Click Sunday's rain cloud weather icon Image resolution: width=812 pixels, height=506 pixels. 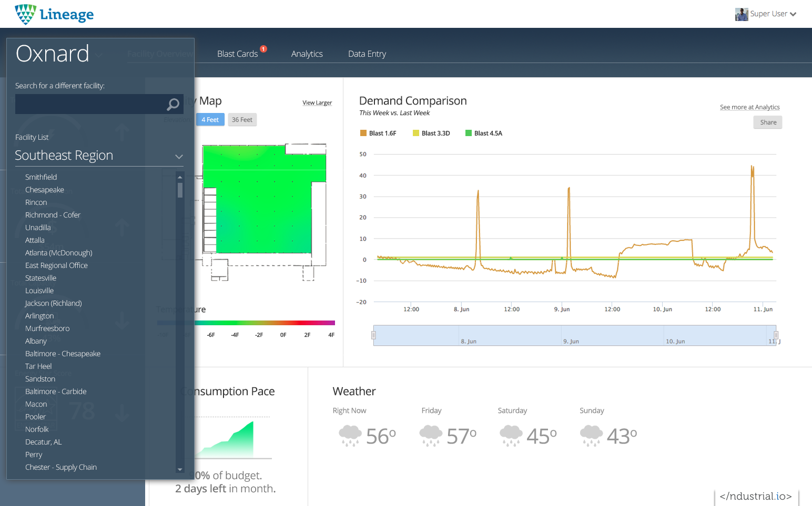tap(591, 436)
